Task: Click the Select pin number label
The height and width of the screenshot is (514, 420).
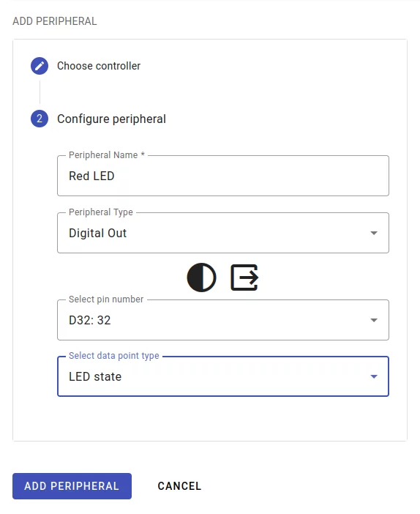Action: tap(106, 299)
